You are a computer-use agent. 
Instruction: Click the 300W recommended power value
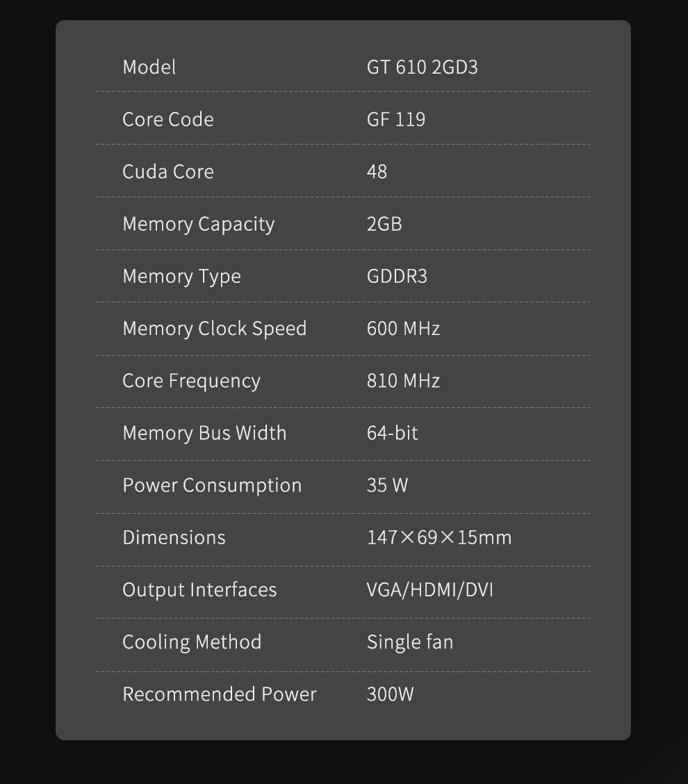(x=390, y=694)
